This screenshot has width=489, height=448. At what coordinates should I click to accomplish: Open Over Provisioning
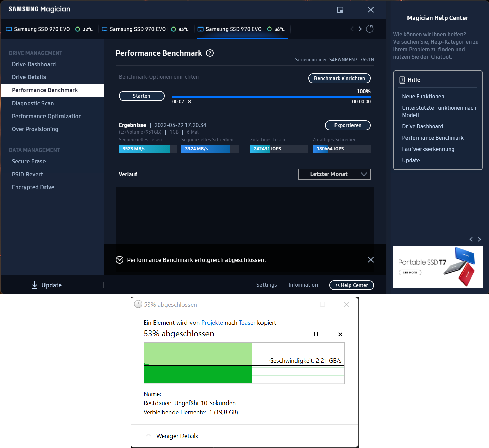(35, 129)
